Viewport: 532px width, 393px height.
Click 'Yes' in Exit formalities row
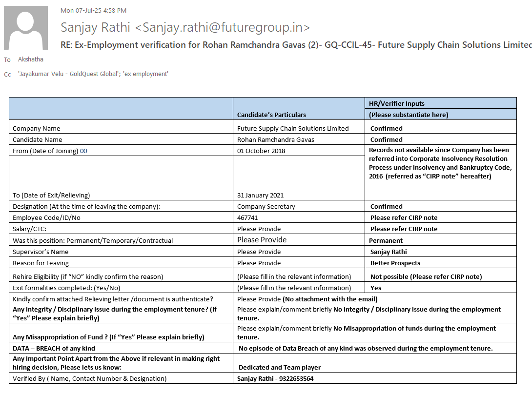click(376, 288)
